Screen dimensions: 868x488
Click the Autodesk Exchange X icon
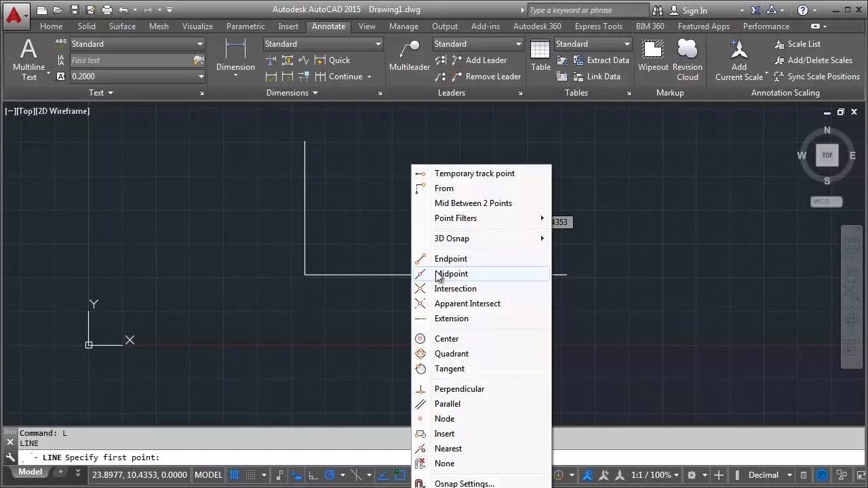[x=755, y=10]
